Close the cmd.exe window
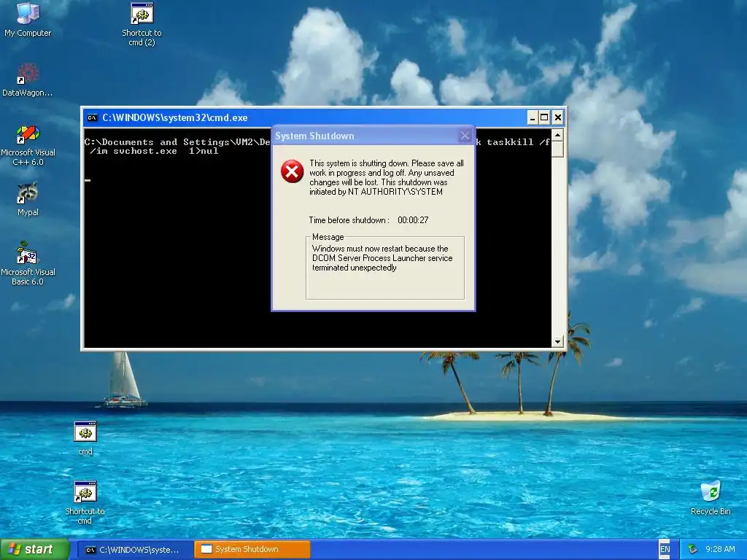 [558, 117]
